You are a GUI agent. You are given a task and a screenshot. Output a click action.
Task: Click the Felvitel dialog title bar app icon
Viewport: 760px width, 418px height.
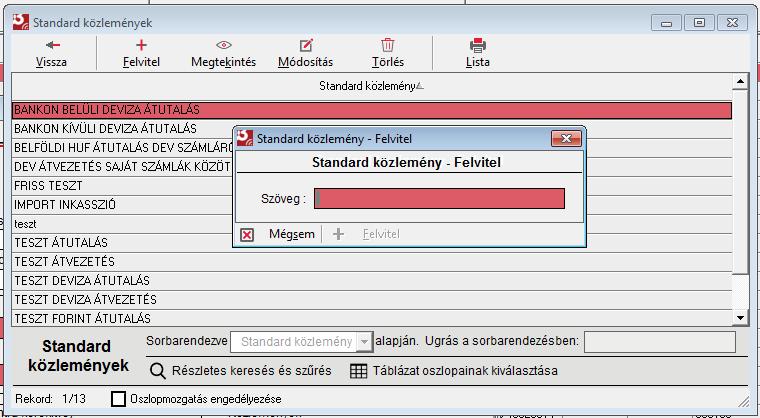click(245, 138)
